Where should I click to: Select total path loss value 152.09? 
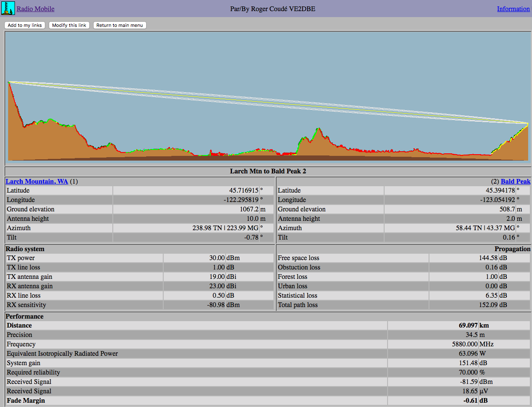[x=488, y=305]
